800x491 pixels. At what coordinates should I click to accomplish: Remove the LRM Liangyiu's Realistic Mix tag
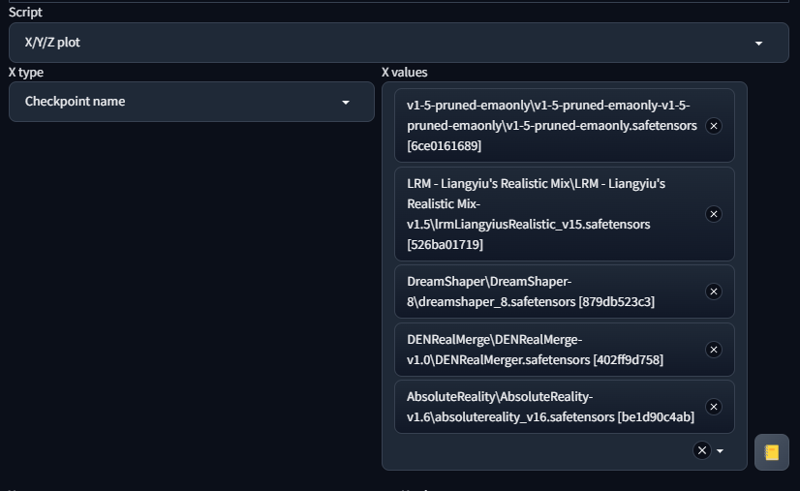click(713, 214)
